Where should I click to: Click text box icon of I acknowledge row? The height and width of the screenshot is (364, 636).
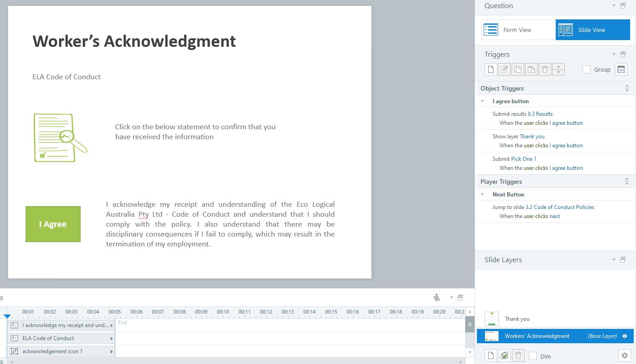click(14, 325)
